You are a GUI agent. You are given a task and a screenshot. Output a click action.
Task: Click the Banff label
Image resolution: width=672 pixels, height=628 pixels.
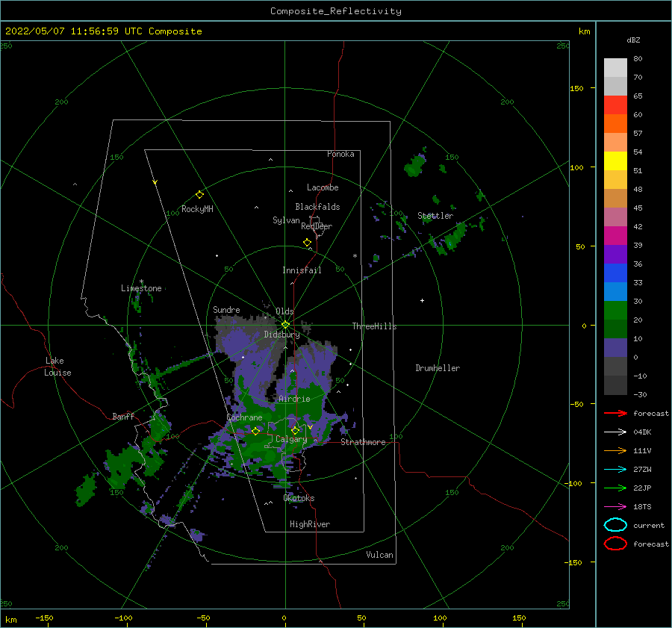[123, 417]
